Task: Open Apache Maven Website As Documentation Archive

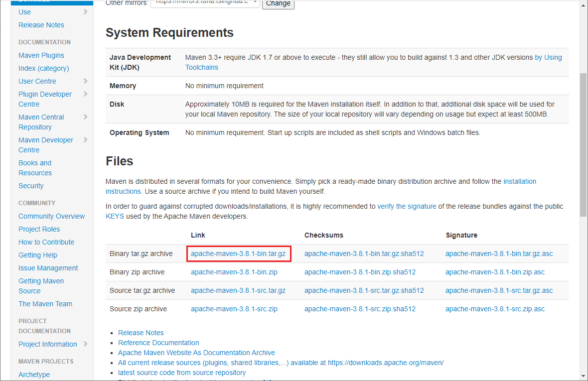Action: [x=196, y=353]
